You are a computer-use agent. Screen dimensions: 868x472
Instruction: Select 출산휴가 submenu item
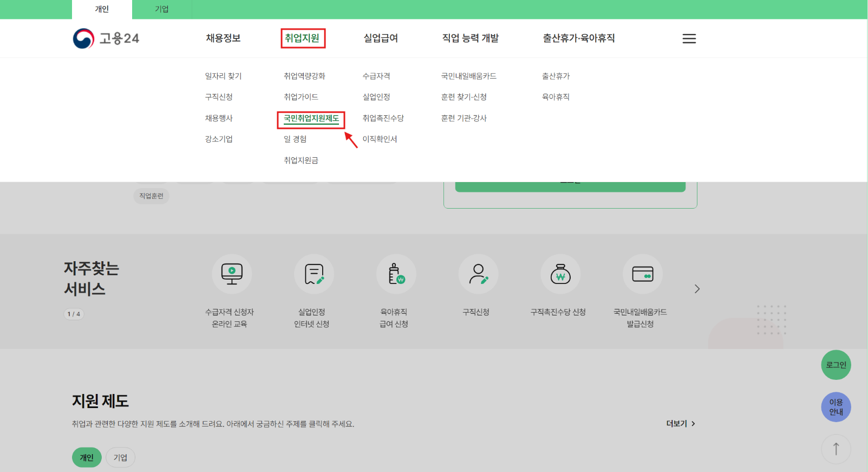tap(556, 76)
